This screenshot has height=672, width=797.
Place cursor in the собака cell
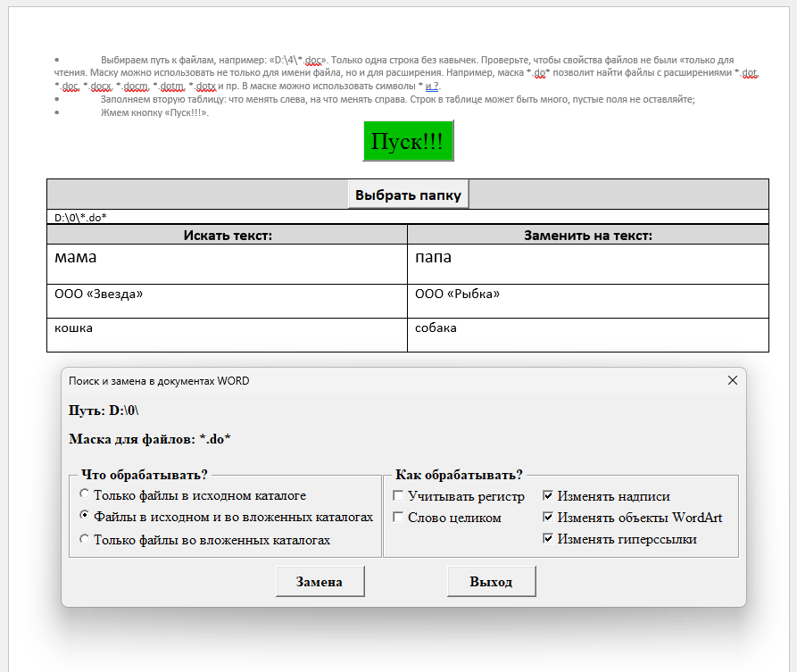[x=587, y=335]
